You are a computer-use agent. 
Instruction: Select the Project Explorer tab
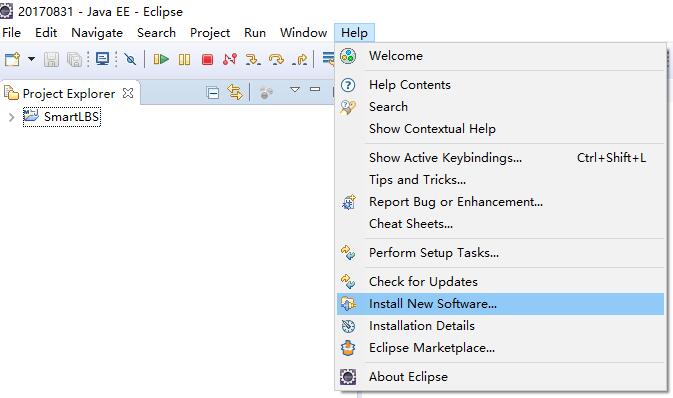click(69, 93)
